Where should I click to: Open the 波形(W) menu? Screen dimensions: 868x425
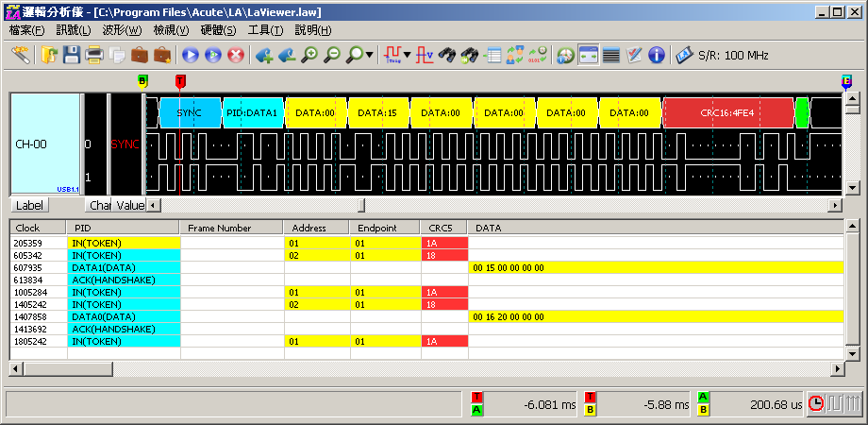point(122,30)
